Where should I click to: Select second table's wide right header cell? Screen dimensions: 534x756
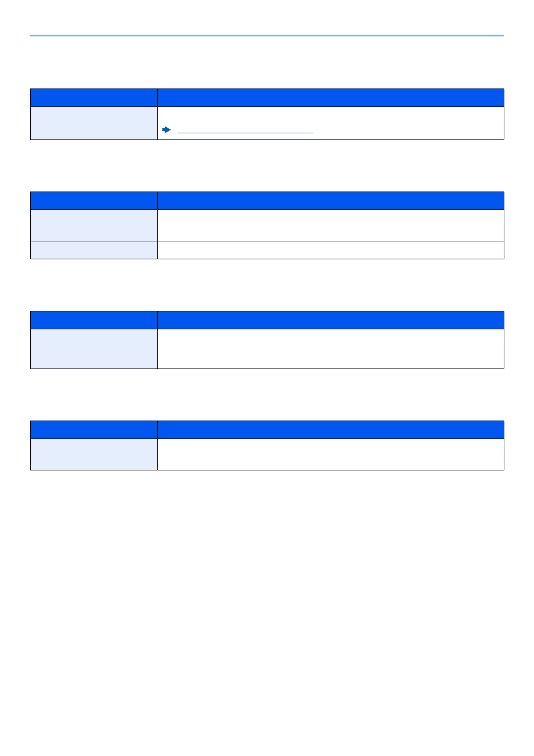click(330, 200)
